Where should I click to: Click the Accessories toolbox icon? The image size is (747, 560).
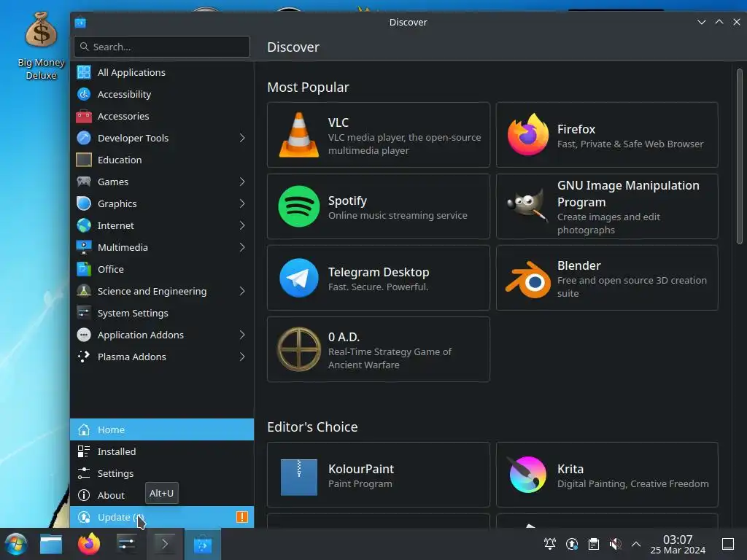tap(84, 116)
